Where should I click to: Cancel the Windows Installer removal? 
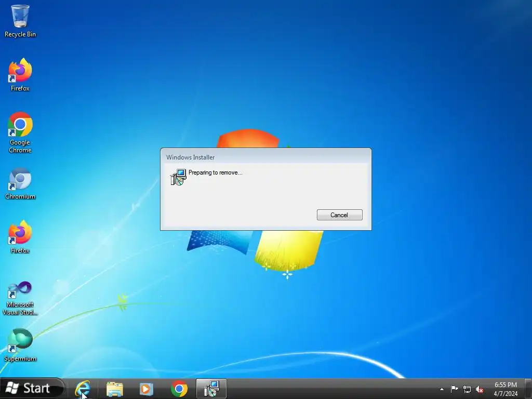(x=339, y=215)
